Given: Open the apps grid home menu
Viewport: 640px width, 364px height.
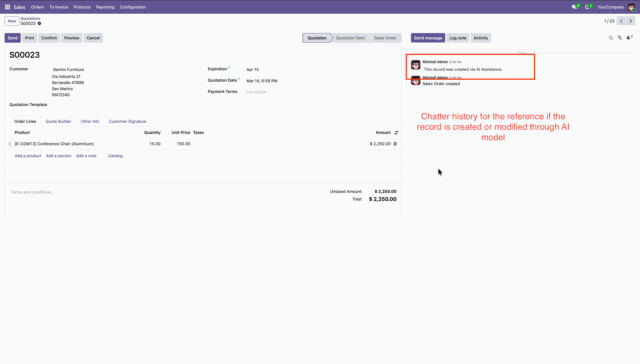Looking at the screenshot, I should (x=7, y=7).
